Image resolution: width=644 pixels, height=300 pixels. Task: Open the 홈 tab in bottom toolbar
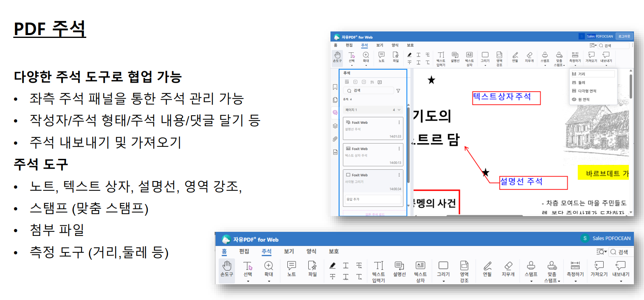pyautogui.click(x=224, y=251)
